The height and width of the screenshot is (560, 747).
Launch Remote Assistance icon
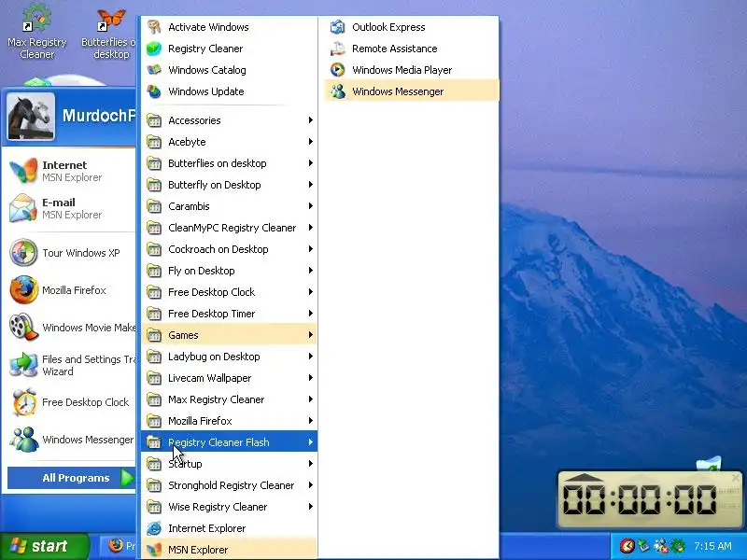click(x=337, y=49)
